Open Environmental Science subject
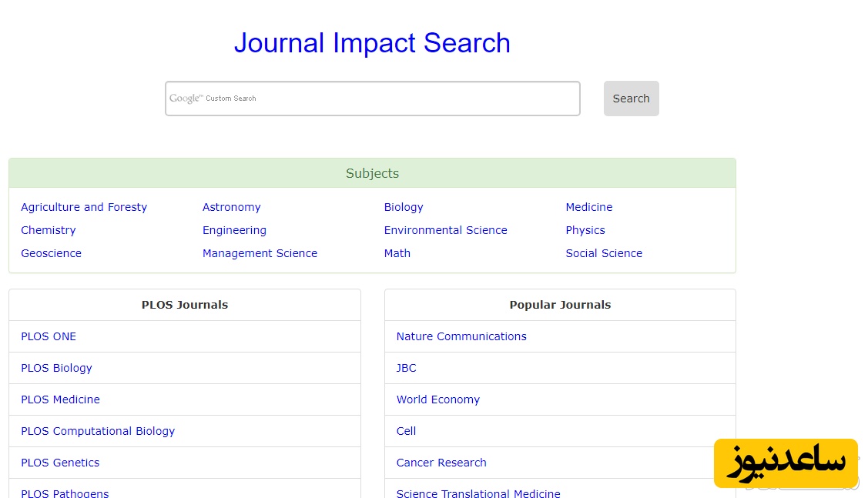This screenshot has height=498, width=868. tap(445, 230)
